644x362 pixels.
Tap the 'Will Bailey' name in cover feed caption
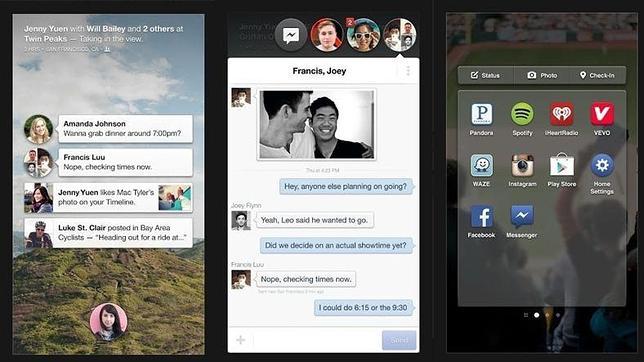[x=106, y=29]
